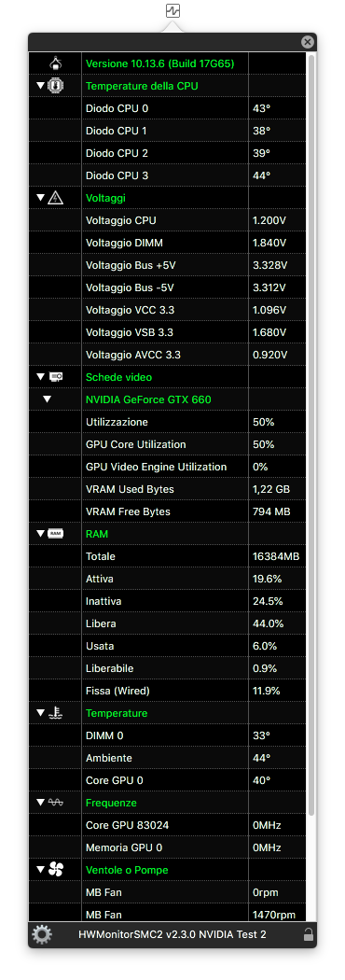
Task: Select the Voltaggio DIMM row
Action: (168, 243)
